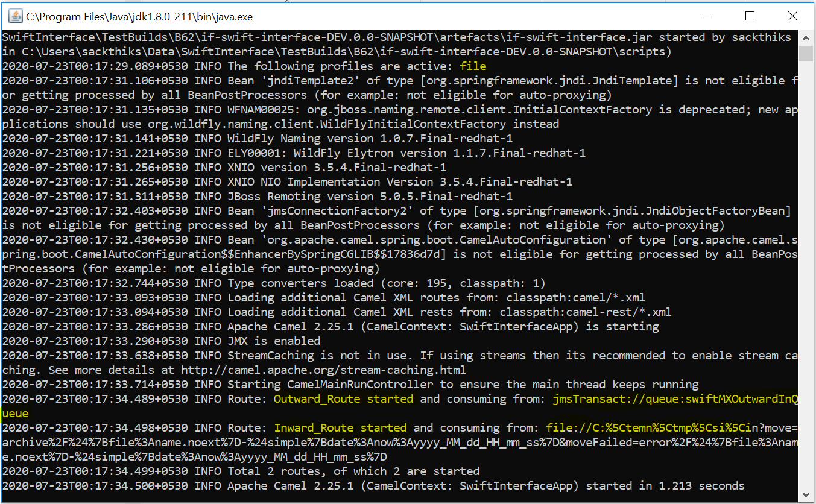
Task: Close the java.exe console window
Action: pos(792,16)
